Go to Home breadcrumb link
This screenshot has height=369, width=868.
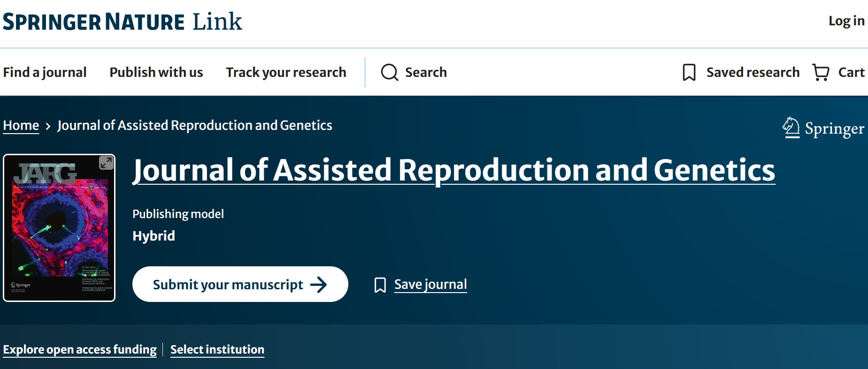point(21,126)
